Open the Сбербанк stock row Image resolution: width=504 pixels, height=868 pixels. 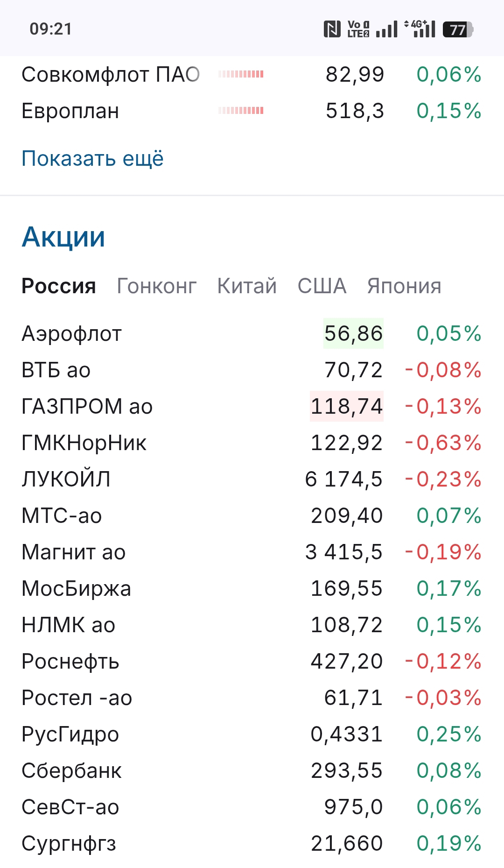pyautogui.click(x=72, y=771)
